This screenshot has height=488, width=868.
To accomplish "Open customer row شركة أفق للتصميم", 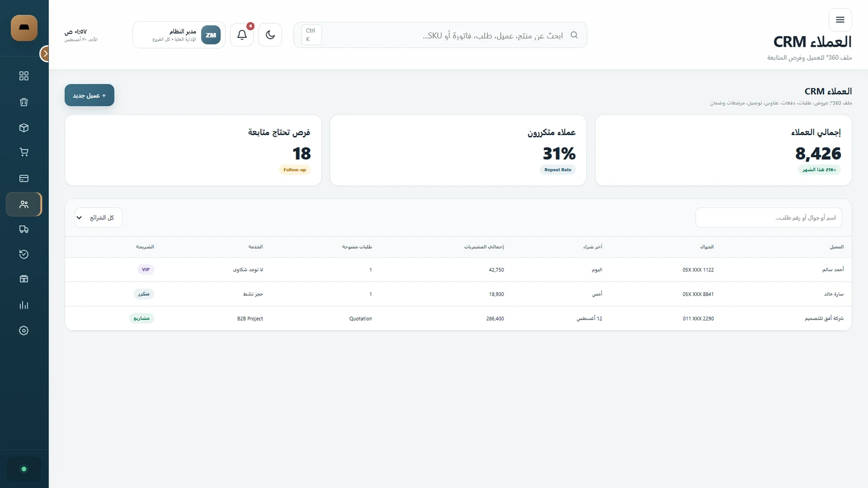I will pos(458,318).
